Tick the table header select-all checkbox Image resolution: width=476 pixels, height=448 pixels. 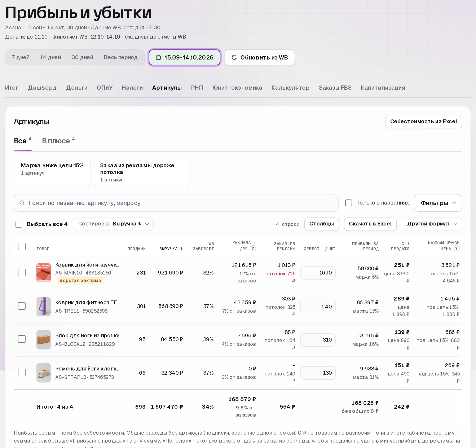22,246
